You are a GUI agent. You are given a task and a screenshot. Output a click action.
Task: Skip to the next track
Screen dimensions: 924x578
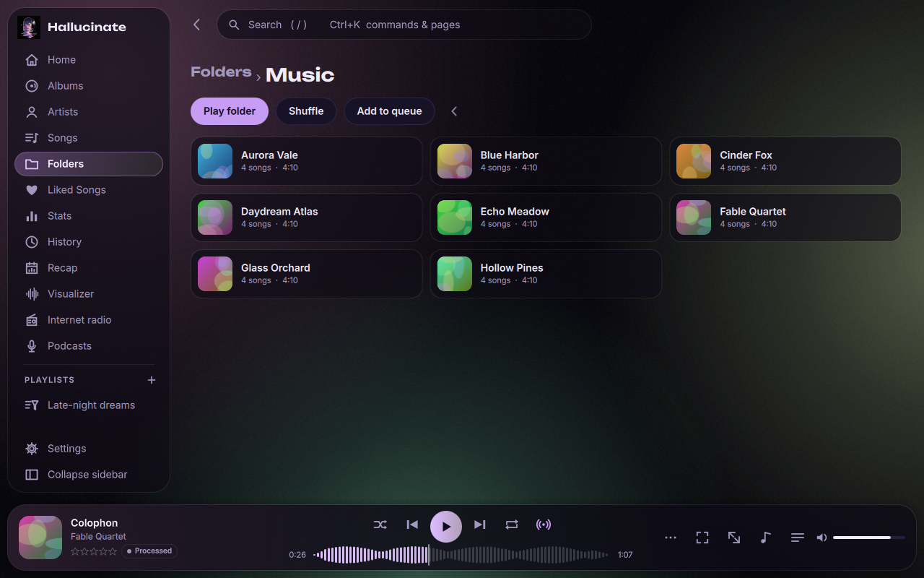tap(480, 525)
